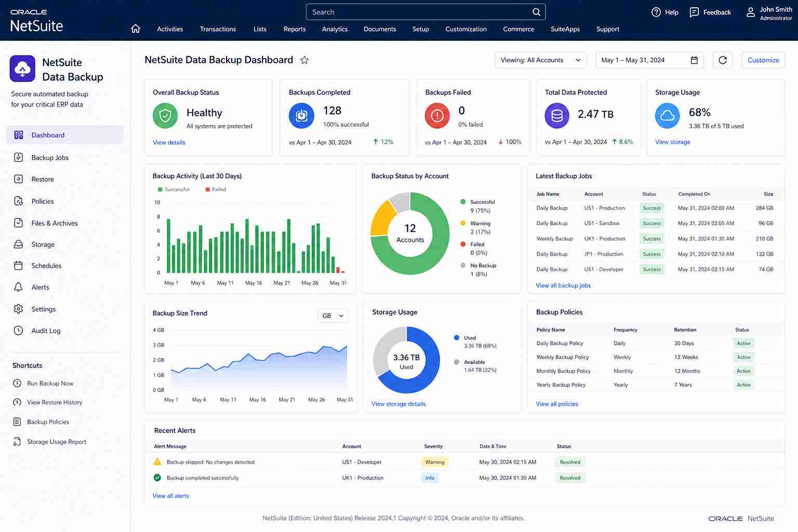This screenshot has width=798, height=532.
Task: Click Yearly Backup Policy row name
Action: coord(561,385)
